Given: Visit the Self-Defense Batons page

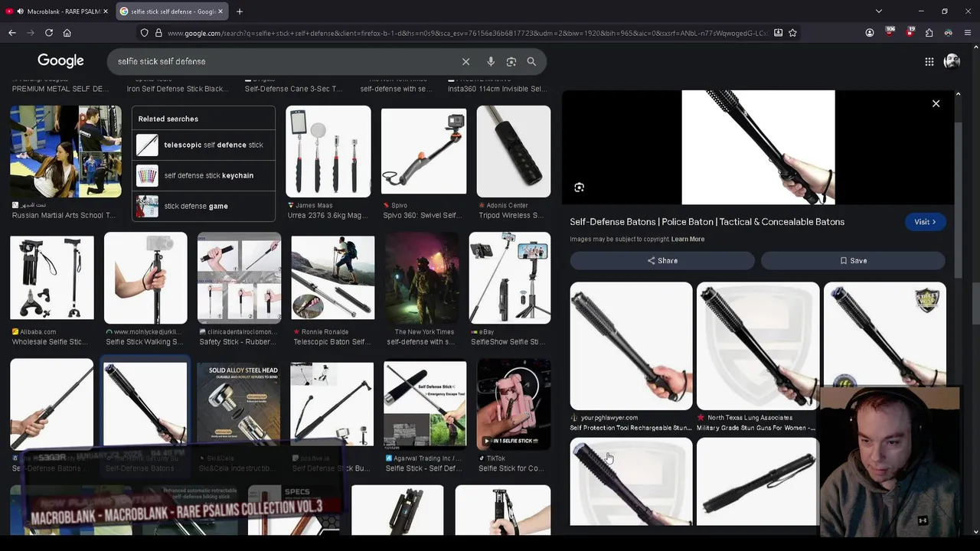Looking at the screenshot, I should [925, 222].
